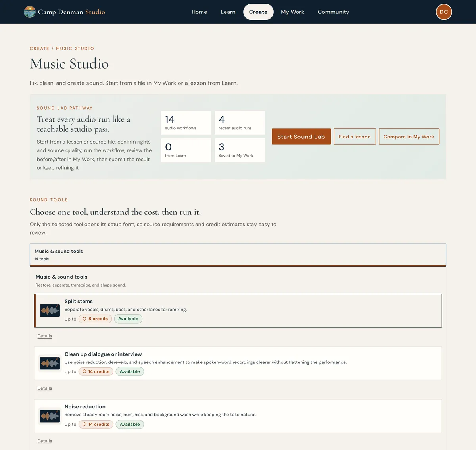Expand Details under Split stems

[x=45, y=336]
